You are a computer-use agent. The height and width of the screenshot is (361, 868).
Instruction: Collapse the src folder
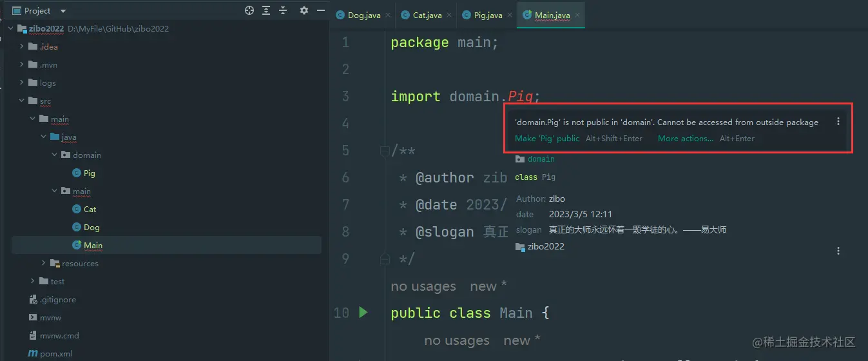(22, 101)
